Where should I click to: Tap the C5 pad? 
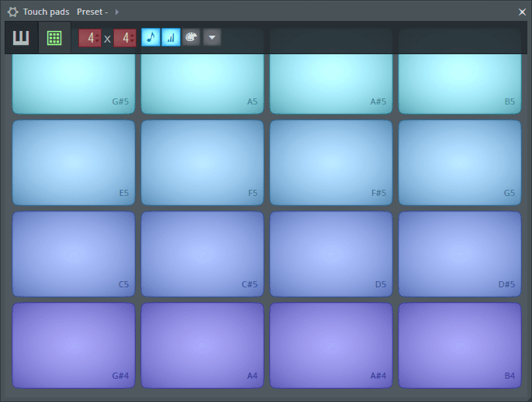click(74, 254)
